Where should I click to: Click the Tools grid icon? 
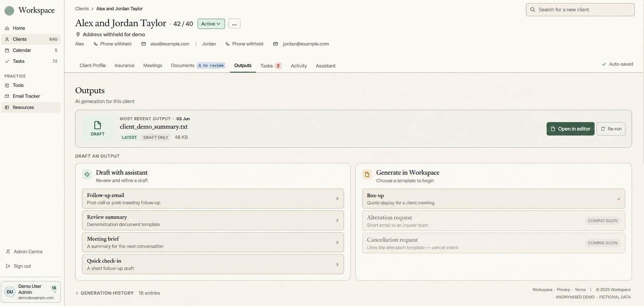point(7,85)
